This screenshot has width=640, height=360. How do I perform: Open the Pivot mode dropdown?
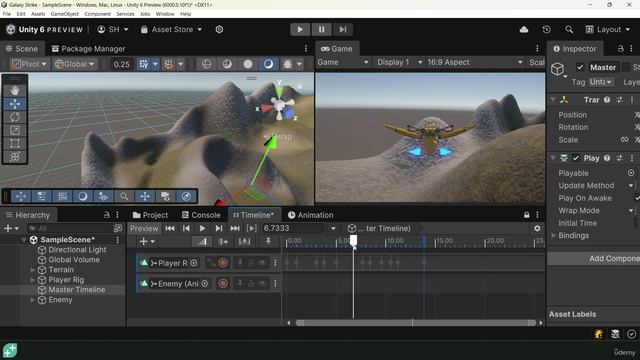click(29, 64)
